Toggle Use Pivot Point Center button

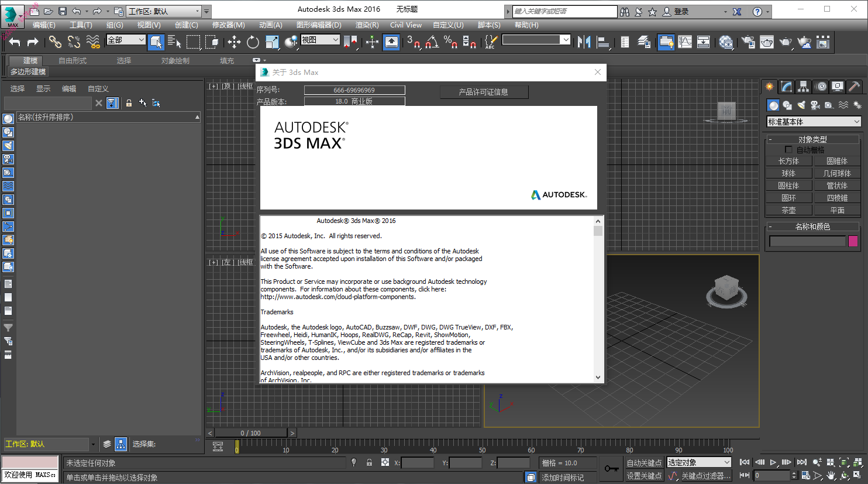(x=351, y=42)
